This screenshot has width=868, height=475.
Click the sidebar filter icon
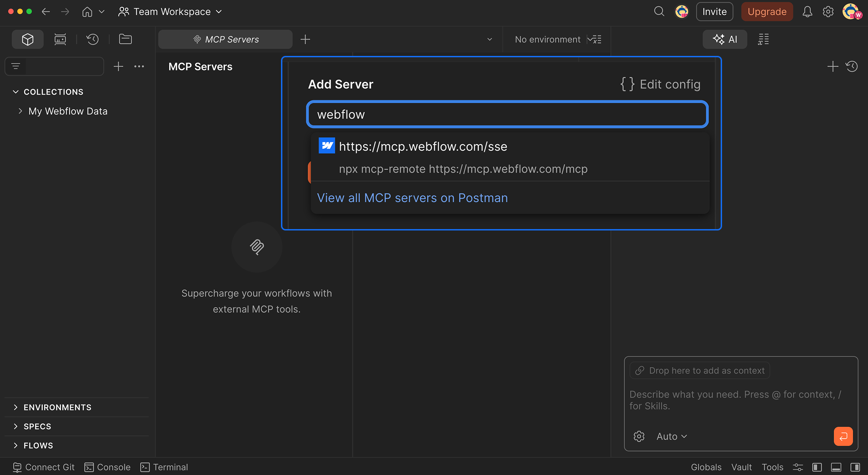click(15, 67)
